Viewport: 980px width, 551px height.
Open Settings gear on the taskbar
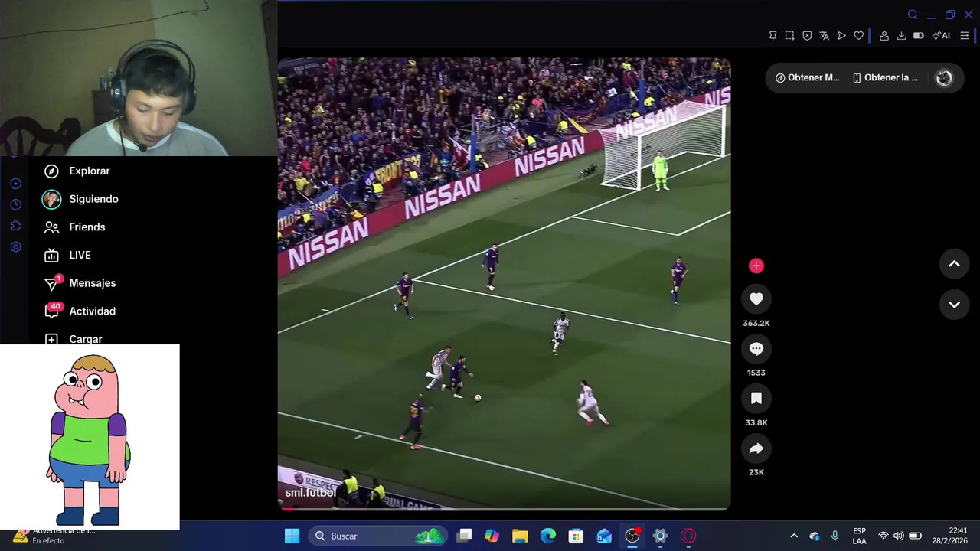pos(661,536)
